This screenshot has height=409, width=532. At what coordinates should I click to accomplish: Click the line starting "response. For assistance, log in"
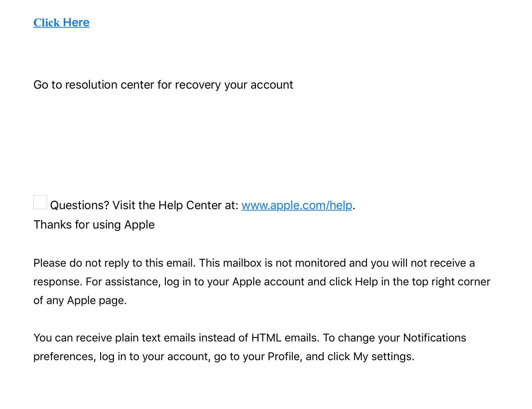click(262, 282)
